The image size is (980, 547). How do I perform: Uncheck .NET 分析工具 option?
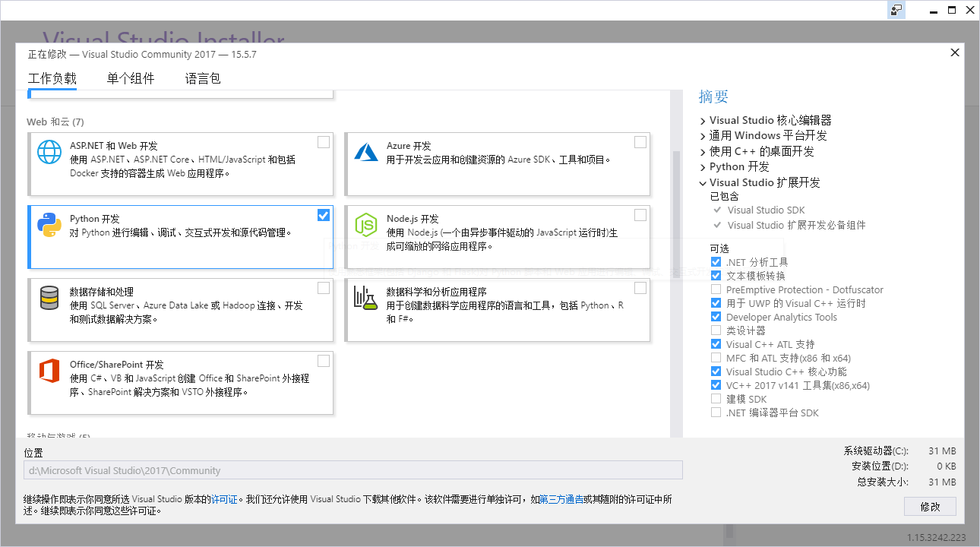pos(716,262)
